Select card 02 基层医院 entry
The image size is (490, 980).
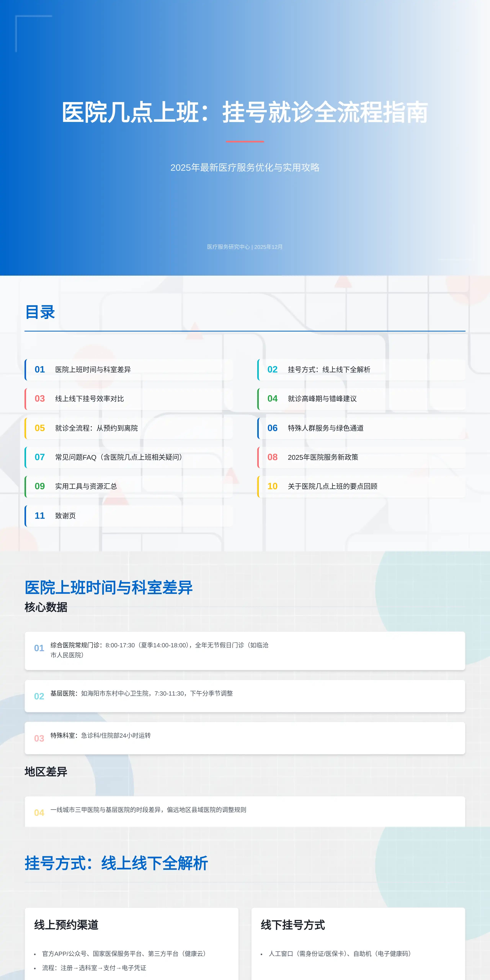click(x=245, y=695)
